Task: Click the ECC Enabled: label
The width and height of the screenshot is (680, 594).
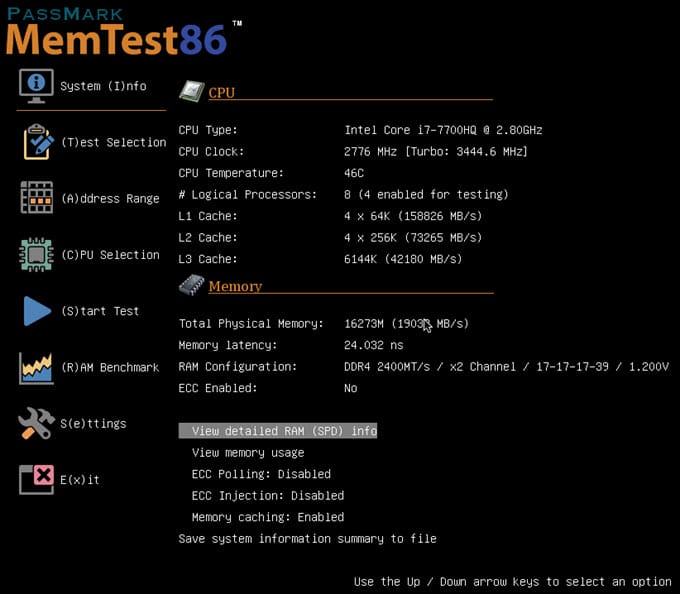Action: coord(218,388)
